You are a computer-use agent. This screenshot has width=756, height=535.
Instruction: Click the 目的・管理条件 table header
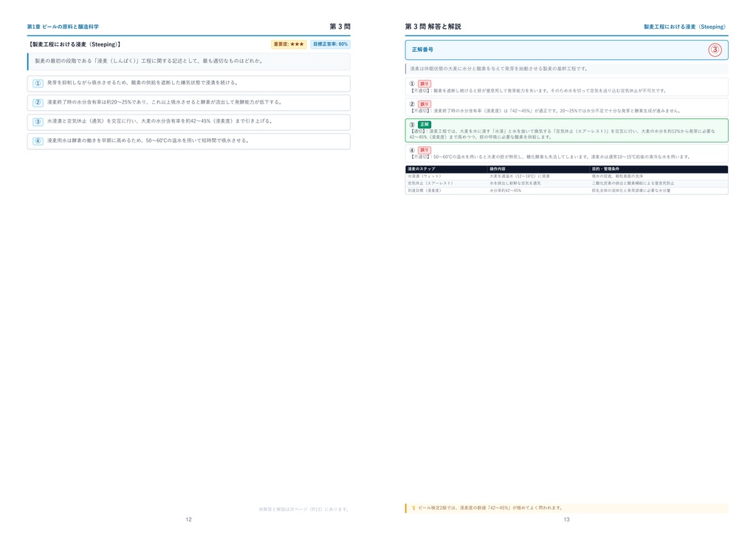click(x=605, y=169)
